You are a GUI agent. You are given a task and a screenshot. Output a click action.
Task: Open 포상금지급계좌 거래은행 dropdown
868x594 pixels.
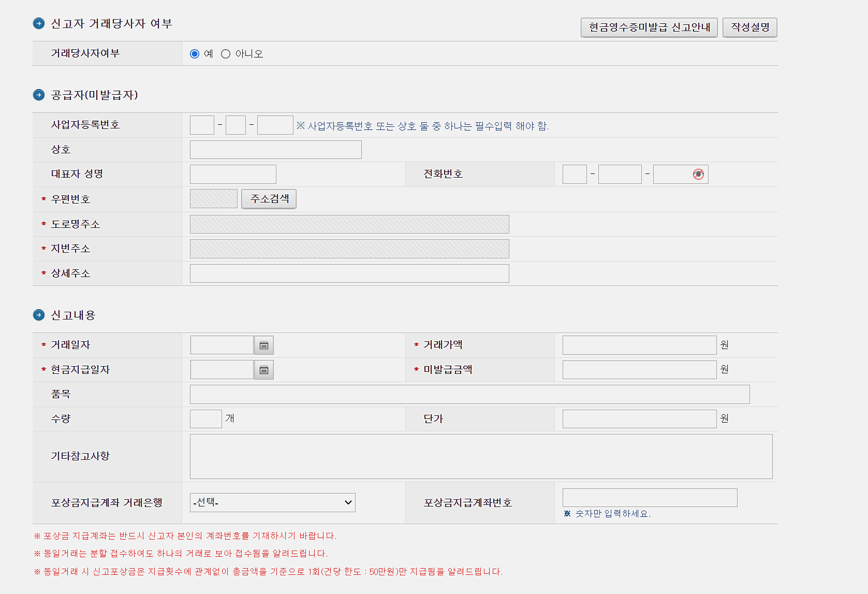(x=273, y=502)
